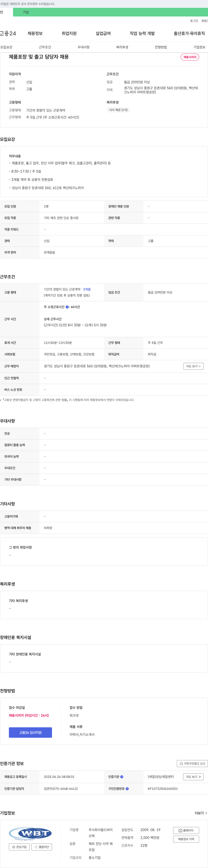Image resolution: width=208 pixels, height=868 pixels.
Task: Click the 2,000 백만원 annual sales value
Action: coord(150,838)
